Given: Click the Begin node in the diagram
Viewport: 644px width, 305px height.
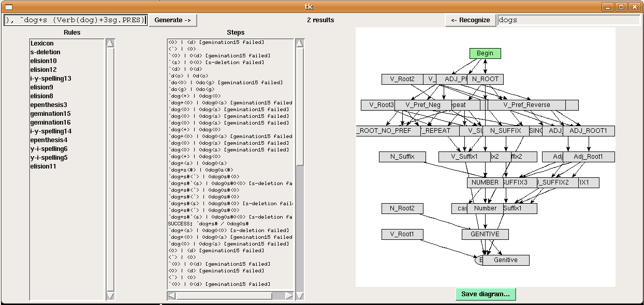Looking at the screenshot, I should pos(485,53).
